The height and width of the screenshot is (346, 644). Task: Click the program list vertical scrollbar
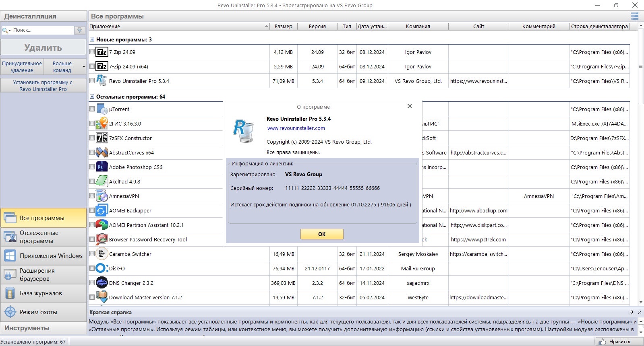(640, 66)
